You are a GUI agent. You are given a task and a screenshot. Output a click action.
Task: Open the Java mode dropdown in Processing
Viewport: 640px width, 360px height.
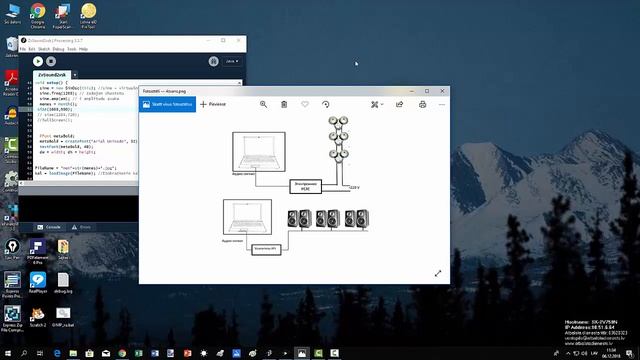click(232, 61)
